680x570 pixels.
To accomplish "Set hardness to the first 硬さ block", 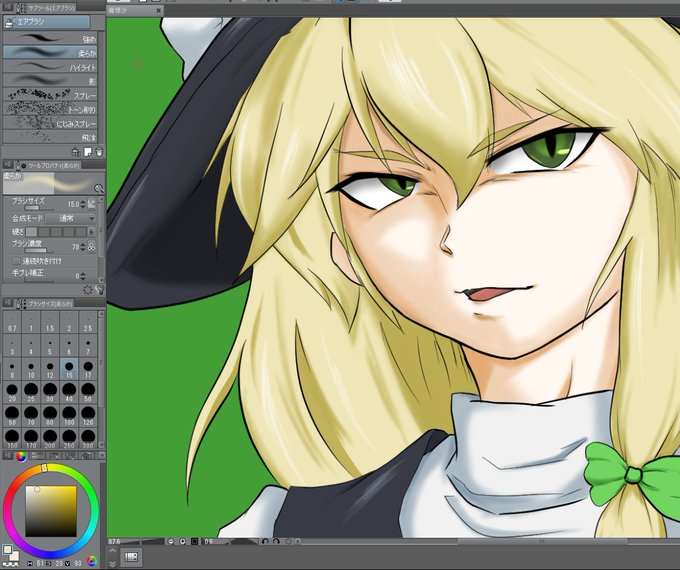I will click(32, 232).
